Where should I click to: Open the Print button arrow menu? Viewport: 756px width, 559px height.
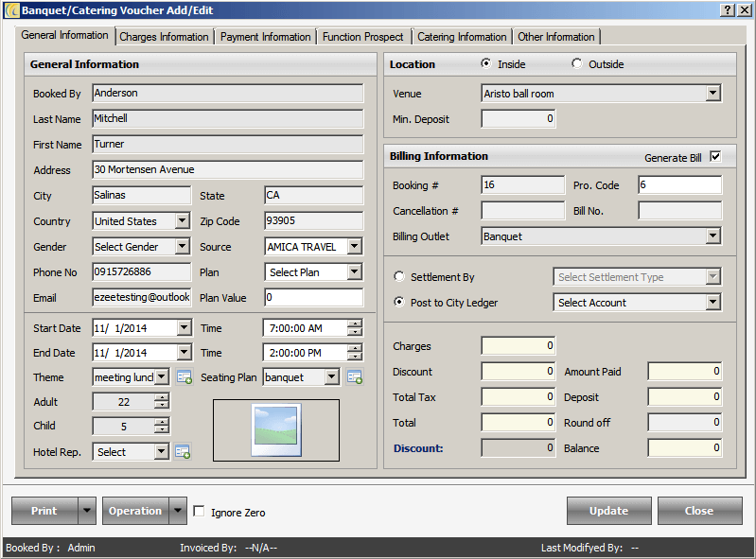click(87, 511)
